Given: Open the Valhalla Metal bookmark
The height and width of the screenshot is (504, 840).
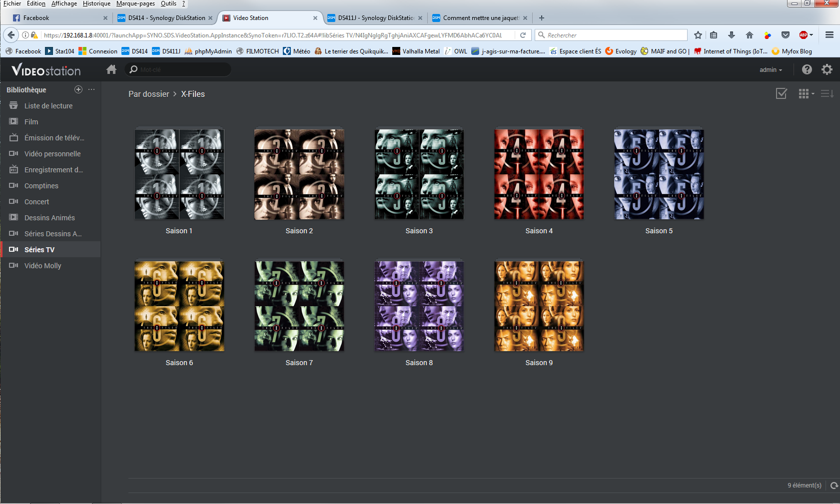Looking at the screenshot, I should (x=416, y=51).
